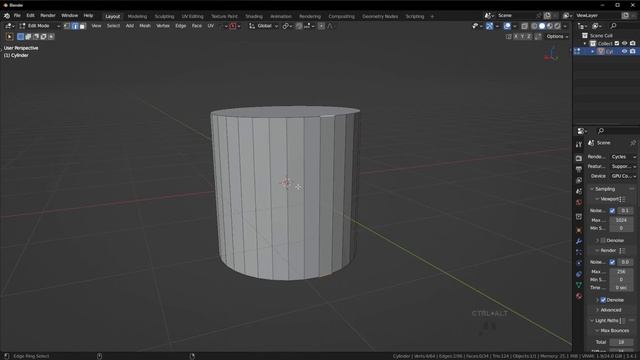
Task: Open World properties tab icon
Action: coord(579,202)
